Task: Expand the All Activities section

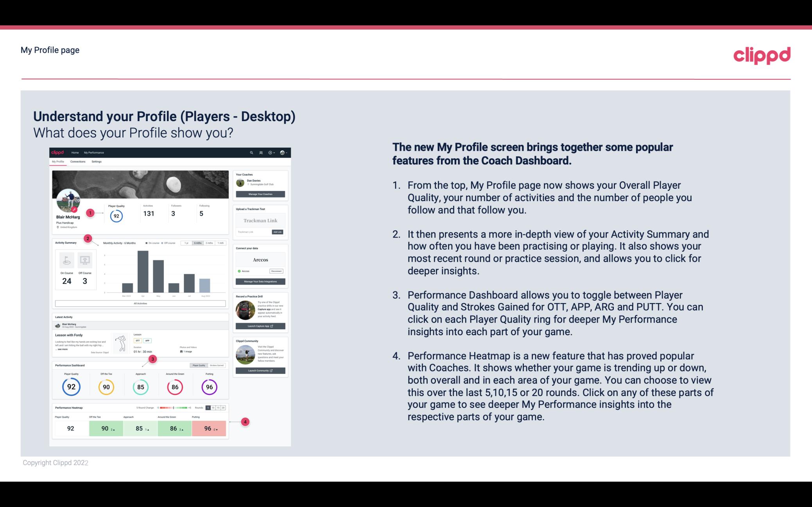Action: [140, 303]
